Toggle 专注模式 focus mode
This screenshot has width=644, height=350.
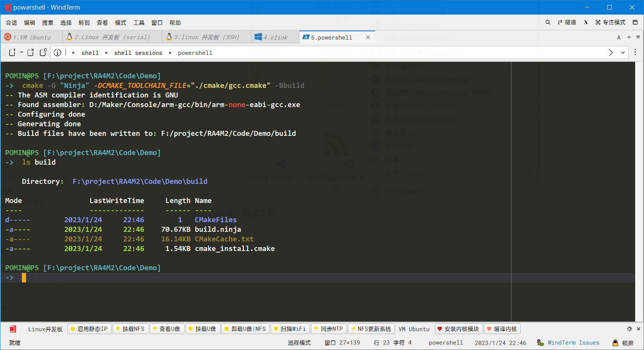[x=610, y=22]
